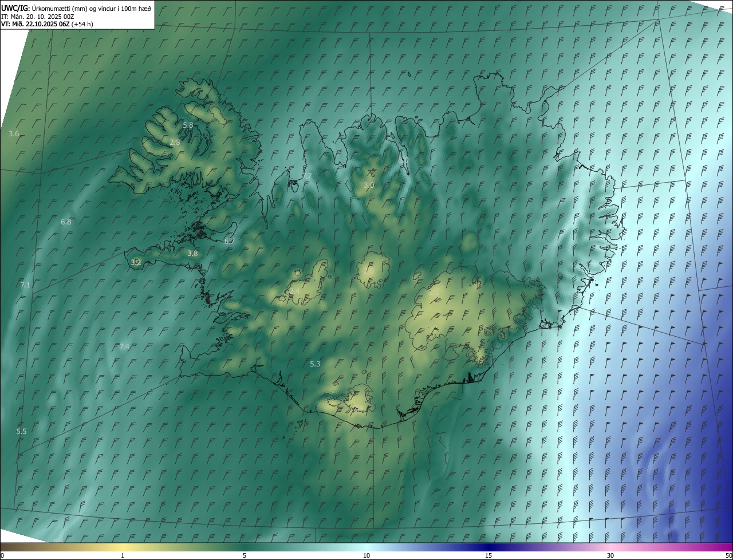Click the 8.0 precipitation value
Screen dimensions: 733x560
pos(403,161)
